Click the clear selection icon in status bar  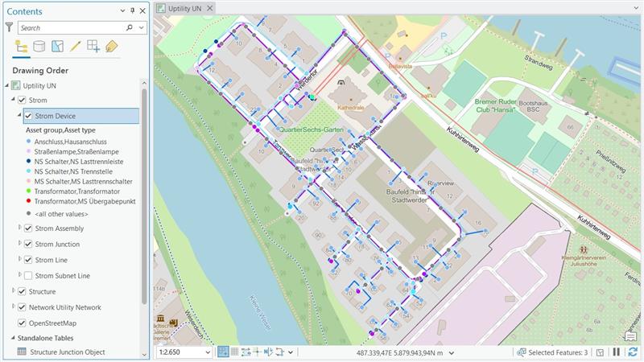(x=600, y=352)
